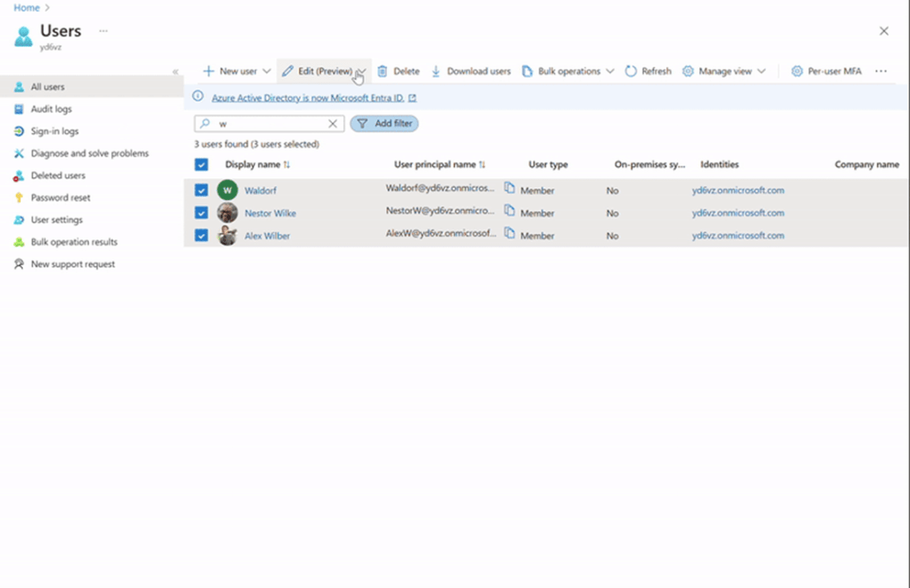Open the Microsoft Entra ID announcement link
The width and height of the screenshot is (910, 588).
308,98
